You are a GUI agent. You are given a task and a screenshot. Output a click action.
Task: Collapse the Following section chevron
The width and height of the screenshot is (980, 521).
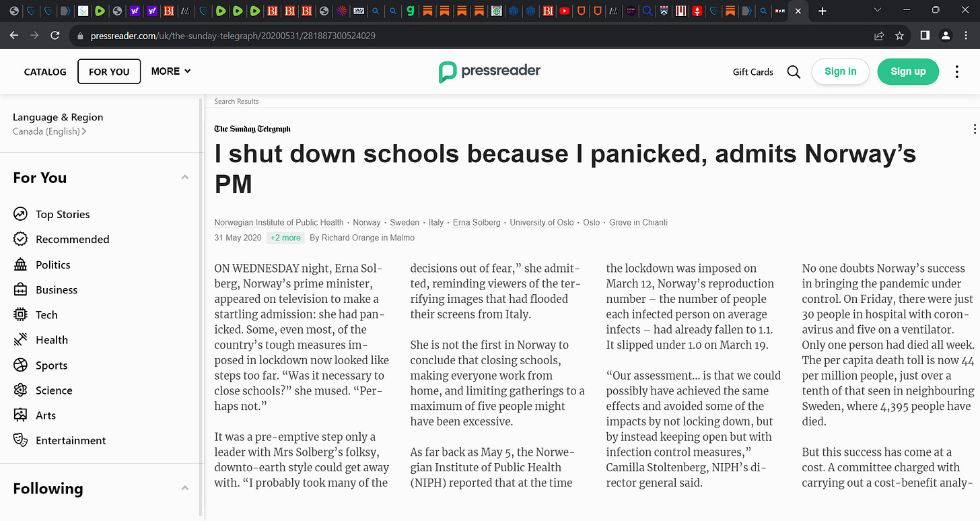185,488
